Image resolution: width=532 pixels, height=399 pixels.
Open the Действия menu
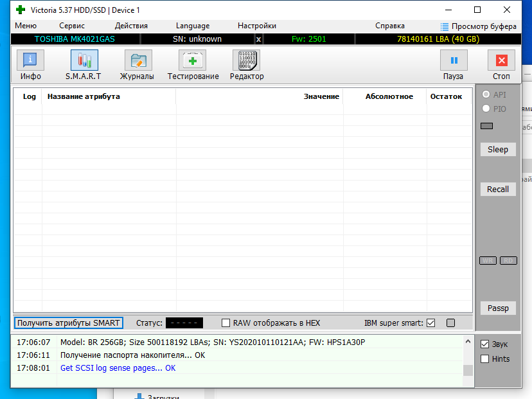click(x=131, y=26)
